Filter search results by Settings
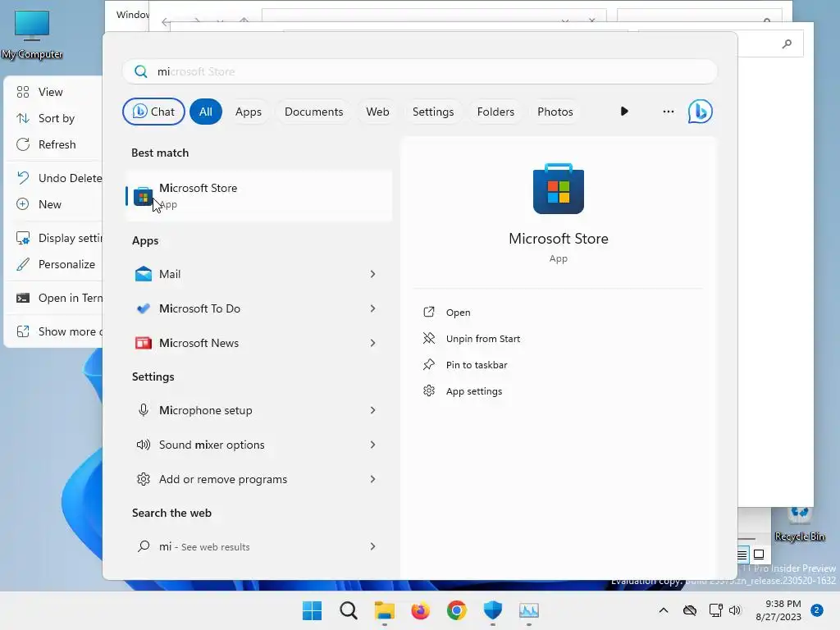Image resolution: width=840 pixels, height=630 pixels. pyautogui.click(x=433, y=112)
